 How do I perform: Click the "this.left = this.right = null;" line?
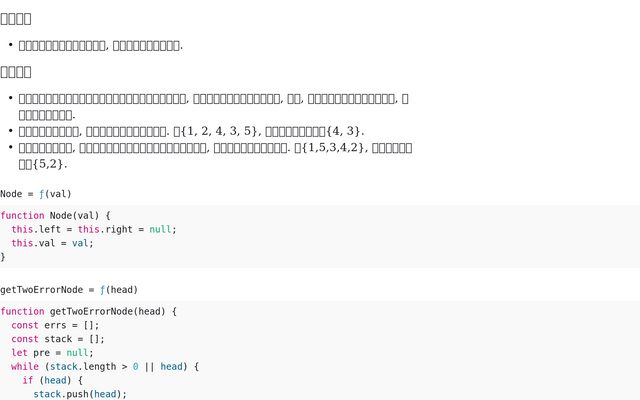click(93, 229)
